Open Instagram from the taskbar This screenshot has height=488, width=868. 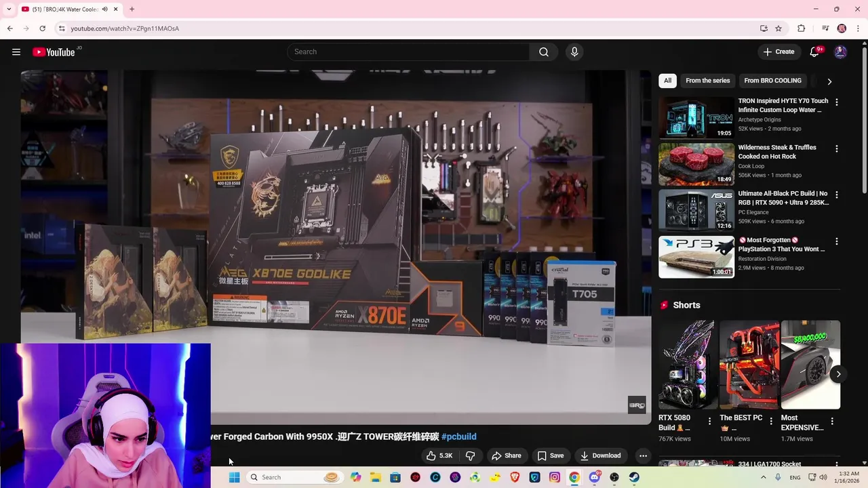pyautogui.click(x=555, y=477)
